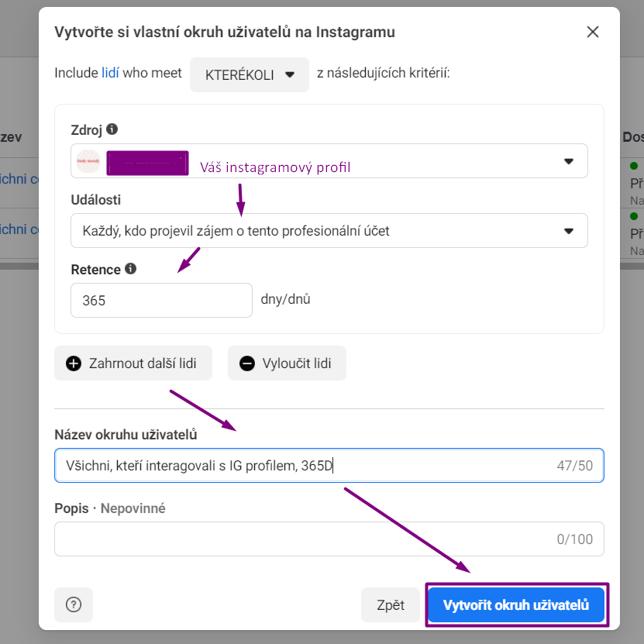Click the caret arrow in KTERÉKOLI selector
The width and height of the screenshot is (644, 644).
click(x=290, y=74)
